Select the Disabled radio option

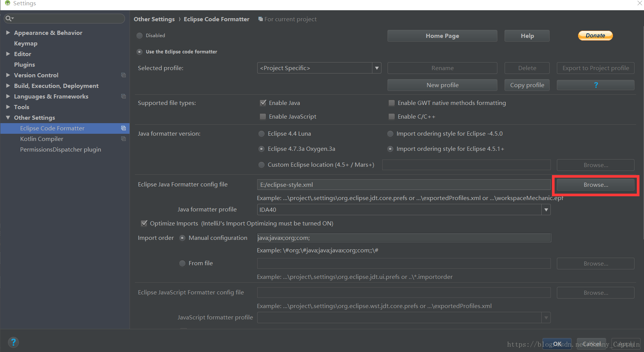(x=140, y=36)
